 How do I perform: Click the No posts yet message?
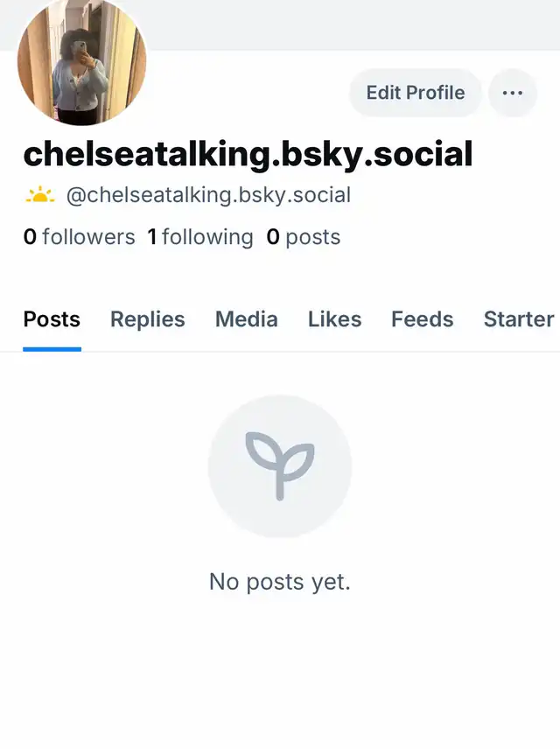point(280,582)
